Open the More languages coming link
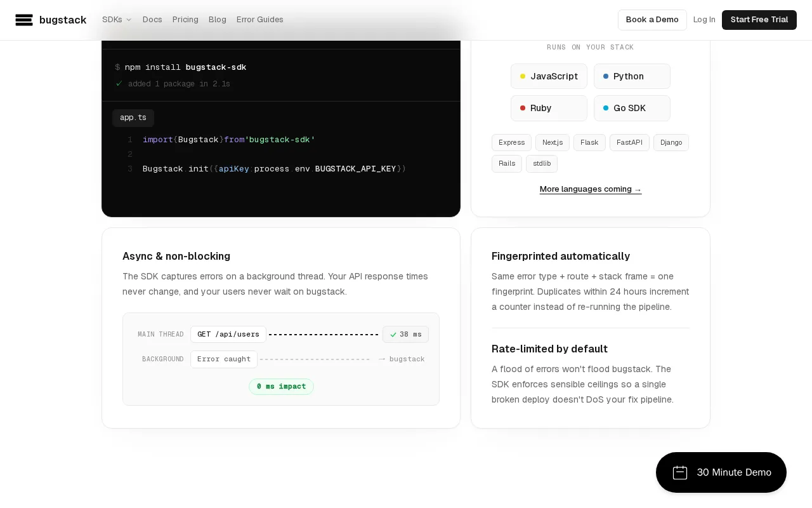 [x=591, y=189]
